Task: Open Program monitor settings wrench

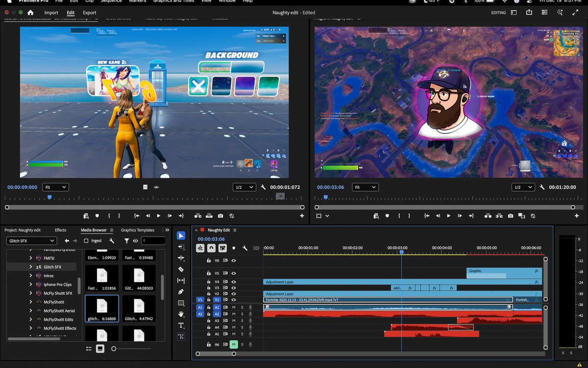Action: [x=542, y=187]
